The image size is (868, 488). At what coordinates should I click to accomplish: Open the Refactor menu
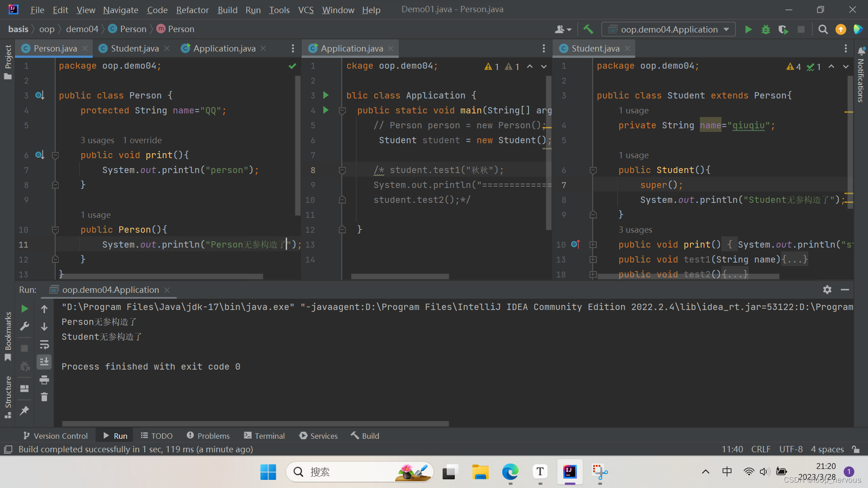click(x=192, y=9)
